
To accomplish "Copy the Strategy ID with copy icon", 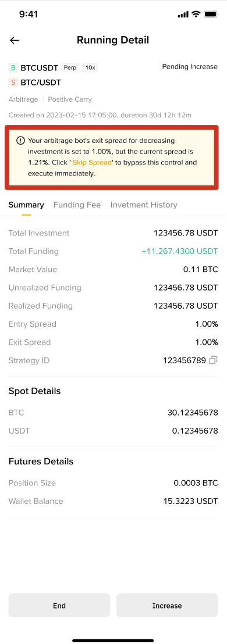I will coord(213,360).
